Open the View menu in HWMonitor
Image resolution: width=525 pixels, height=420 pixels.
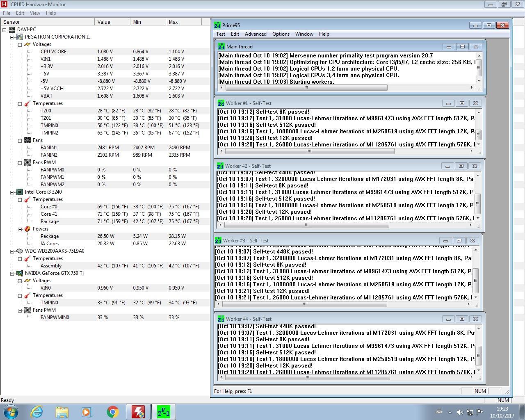tap(35, 13)
